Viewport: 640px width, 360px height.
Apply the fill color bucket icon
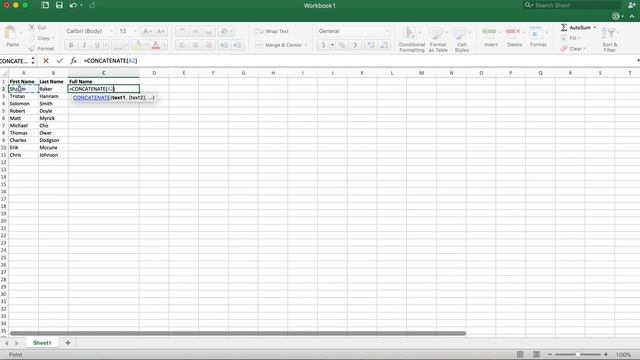coord(138,44)
